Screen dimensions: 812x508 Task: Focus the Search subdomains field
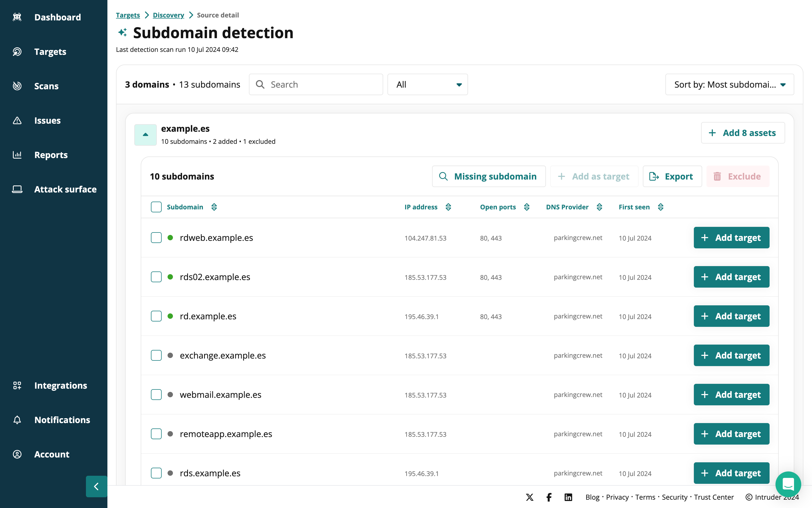click(316, 84)
